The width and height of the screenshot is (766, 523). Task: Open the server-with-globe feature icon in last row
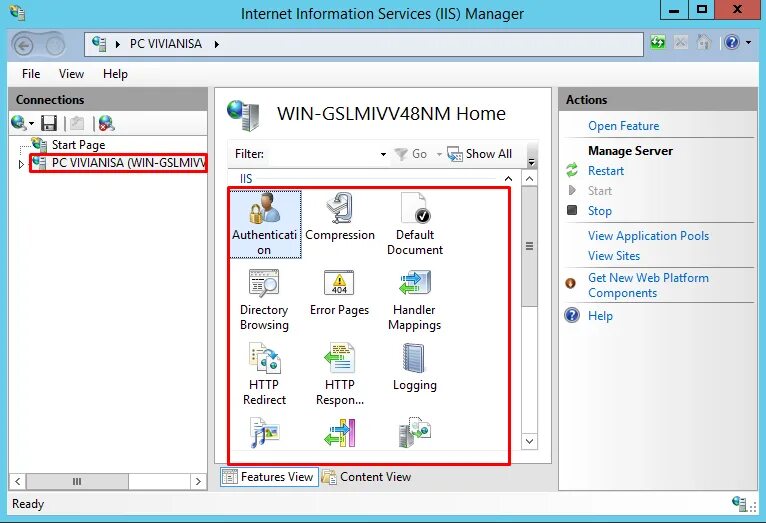pos(415,433)
